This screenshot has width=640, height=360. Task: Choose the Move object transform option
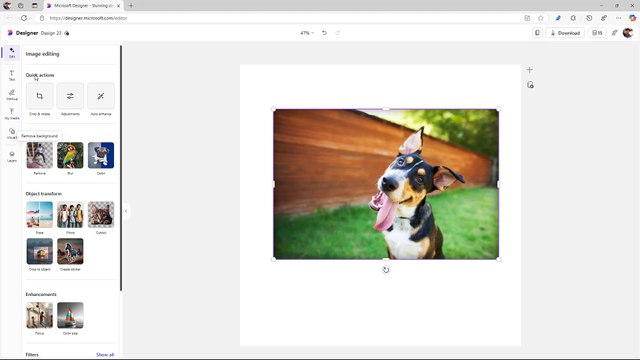click(x=70, y=214)
